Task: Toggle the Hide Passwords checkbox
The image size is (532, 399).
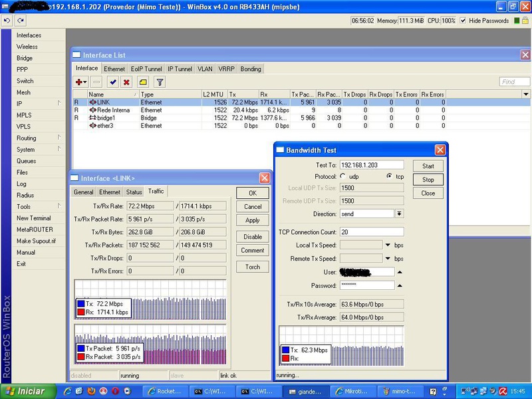Action: point(464,21)
